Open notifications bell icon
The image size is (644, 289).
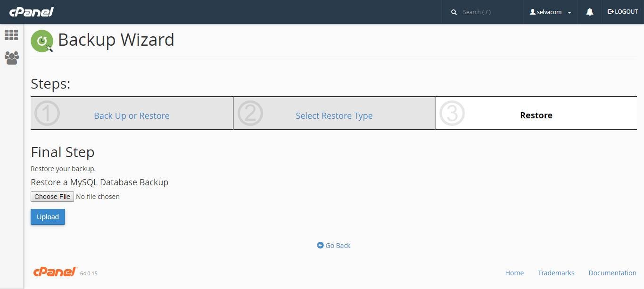coord(589,12)
